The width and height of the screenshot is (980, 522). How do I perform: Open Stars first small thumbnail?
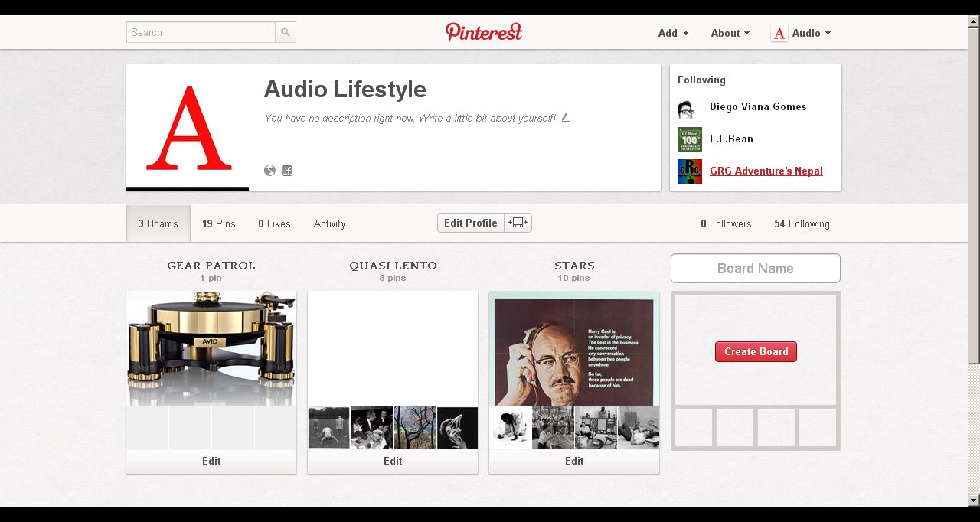tap(510, 427)
